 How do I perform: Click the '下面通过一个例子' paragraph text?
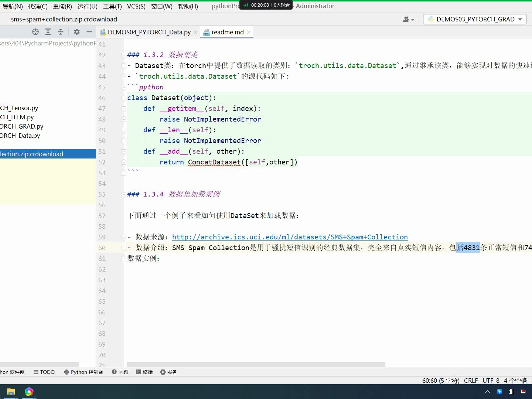click(213, 216)
